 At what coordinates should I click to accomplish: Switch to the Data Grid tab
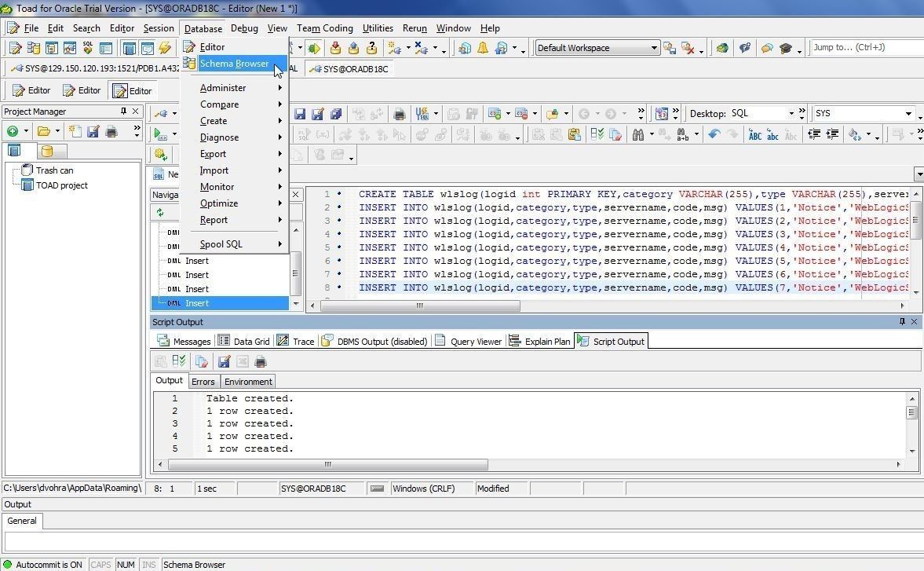[x=244, y=341]
